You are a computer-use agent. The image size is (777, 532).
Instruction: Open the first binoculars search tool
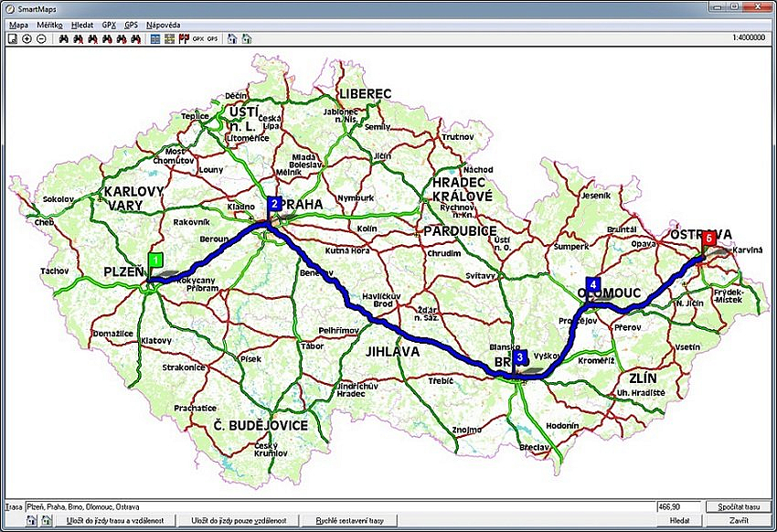(64, 39)
